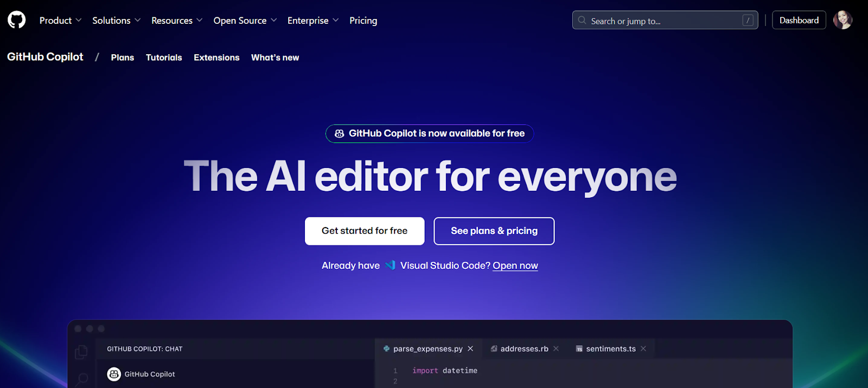
Task: Click the GitHub Copilot breadcrumb title
Action: point(45,57)
